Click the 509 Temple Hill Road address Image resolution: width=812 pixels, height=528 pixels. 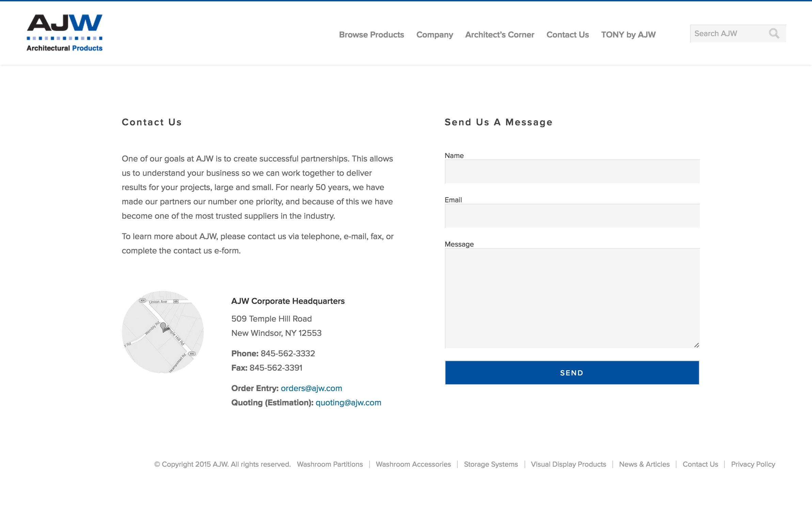[x=271, y=319]
